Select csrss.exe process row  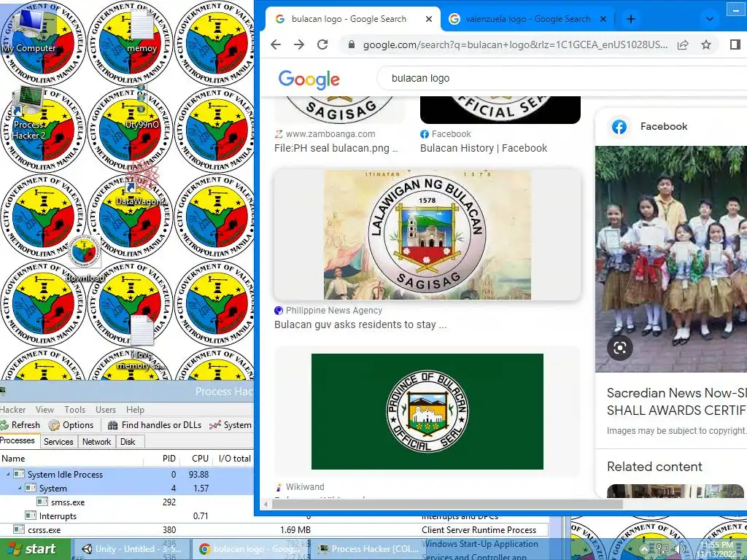click(x=274, y=529)
